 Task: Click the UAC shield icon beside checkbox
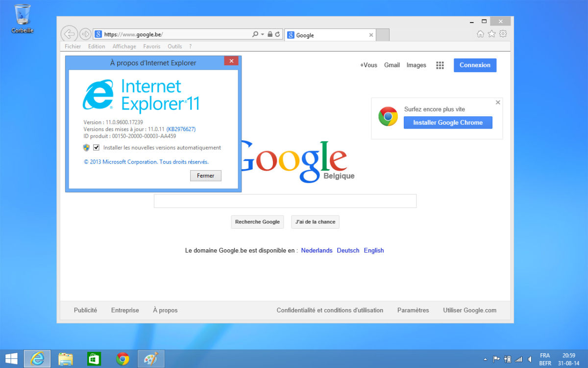coord(86,148)
